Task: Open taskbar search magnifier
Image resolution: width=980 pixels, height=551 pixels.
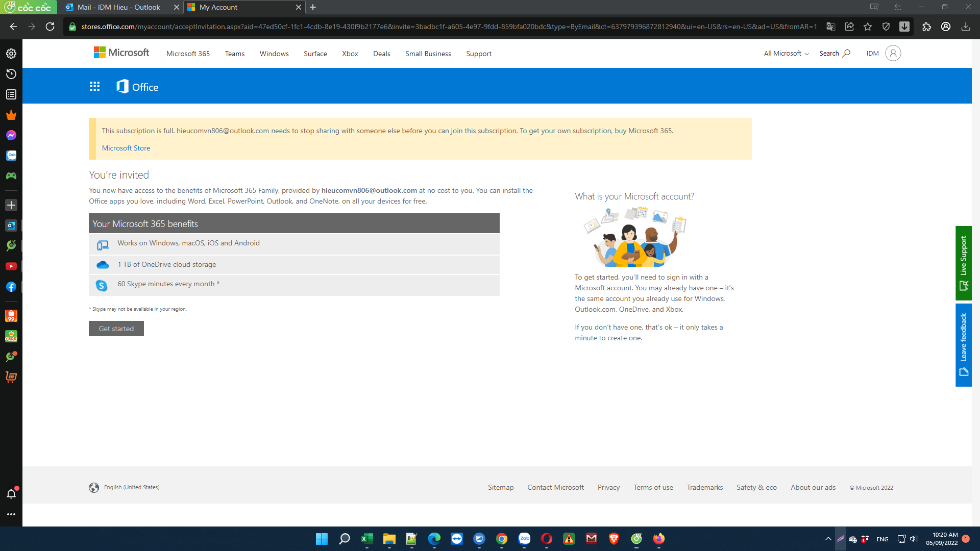Action: click(345, 539)
